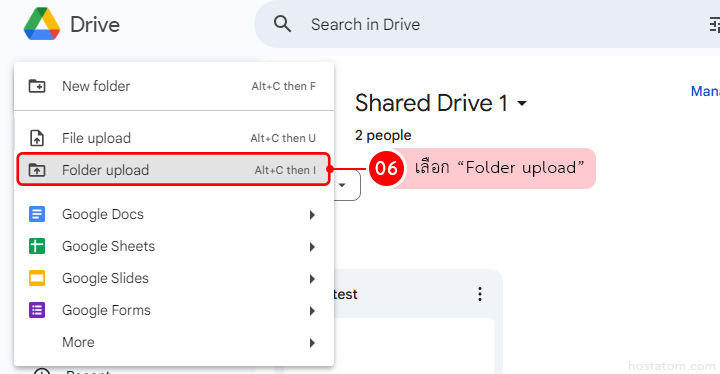The width and height of the screenshot is (720, 374).
Task: Click the Folder upload icon
Action: tap(37, 170)
